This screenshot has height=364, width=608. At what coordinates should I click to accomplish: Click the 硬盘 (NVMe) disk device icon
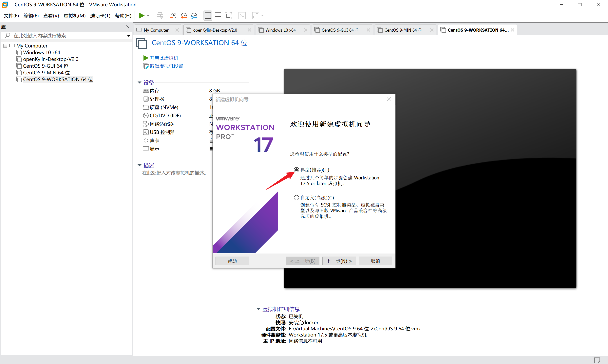(146, 107)
